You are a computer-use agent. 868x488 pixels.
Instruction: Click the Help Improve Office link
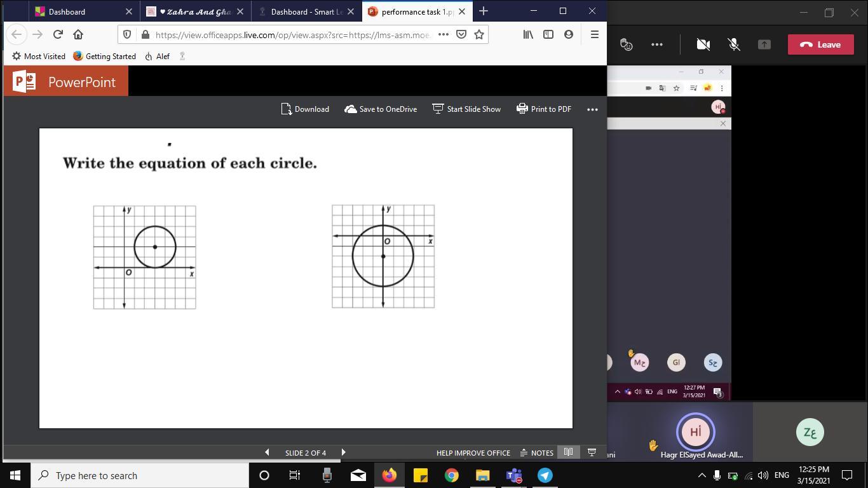point(473,452)
